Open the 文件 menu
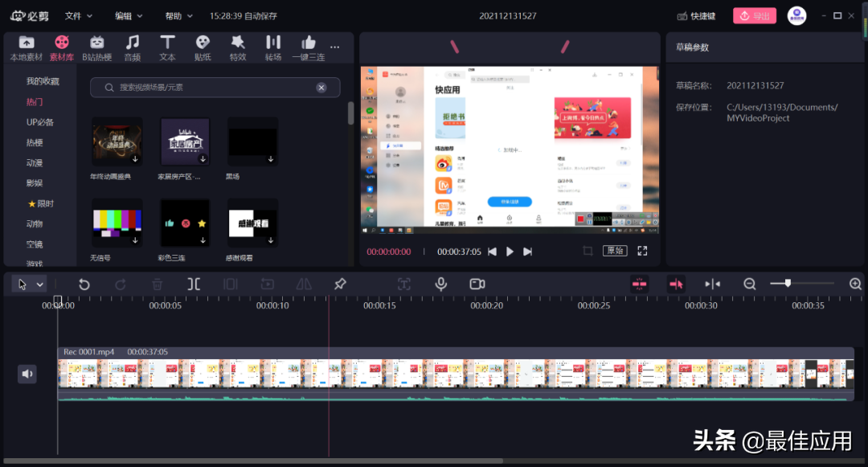 tap(79, 16)
